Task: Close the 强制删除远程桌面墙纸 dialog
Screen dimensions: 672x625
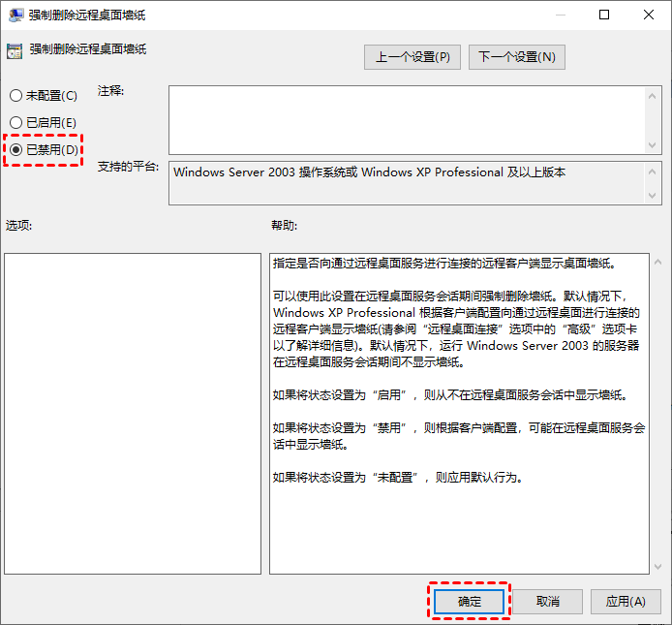Action: click(649, 15)
